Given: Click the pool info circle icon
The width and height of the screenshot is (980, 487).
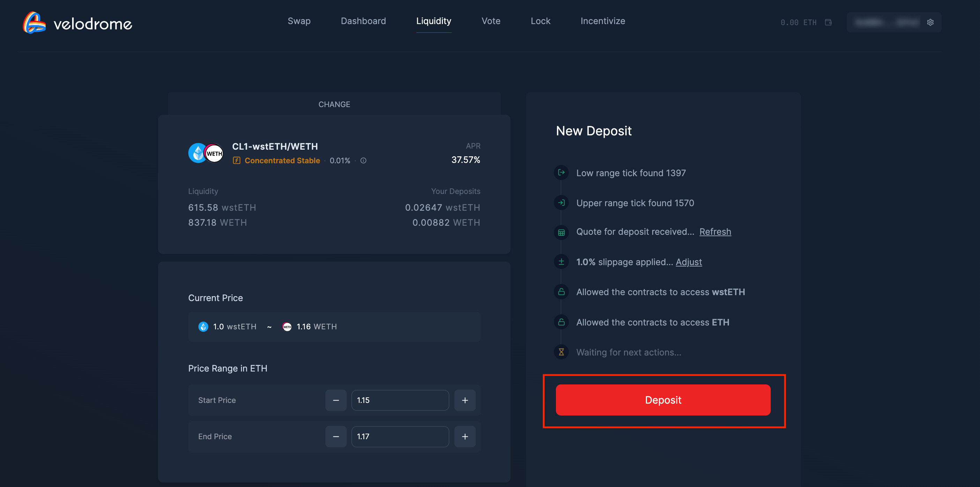Looking at the screenshot, I should coord(363,160).
